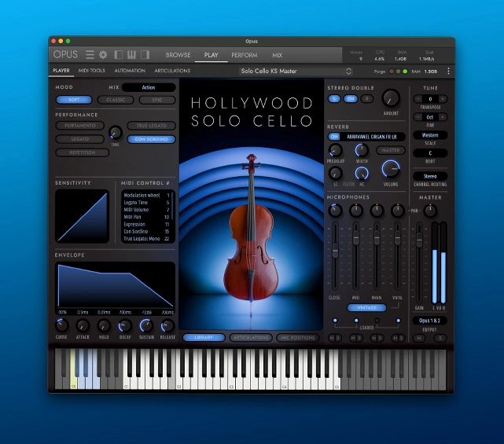Click the reverb Width knob
This screenshot has width=504, height=444.
[x=362, y=150]
